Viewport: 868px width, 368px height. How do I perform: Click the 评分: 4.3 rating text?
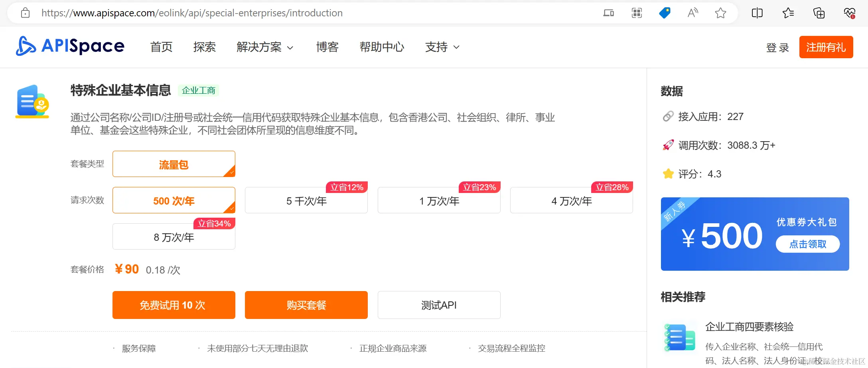(700, 174)
